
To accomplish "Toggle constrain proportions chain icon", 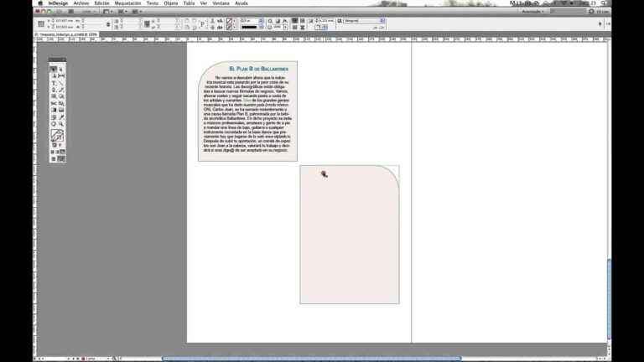I will pyautogui.click(x=108, y=24).
